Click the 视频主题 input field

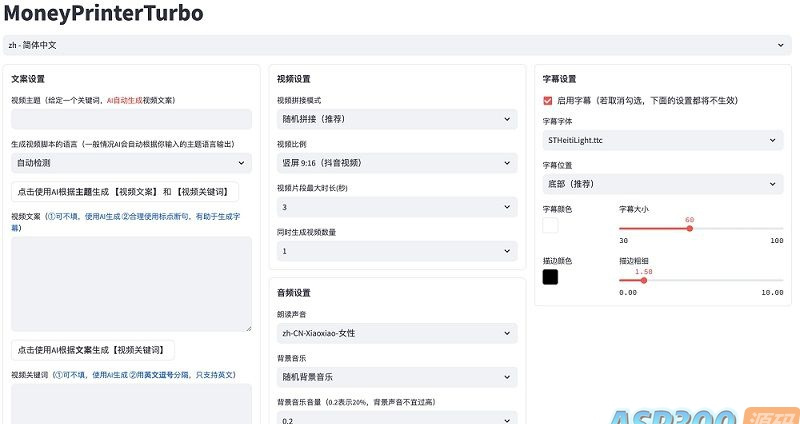pyautogui.click(x=132, y=119)
